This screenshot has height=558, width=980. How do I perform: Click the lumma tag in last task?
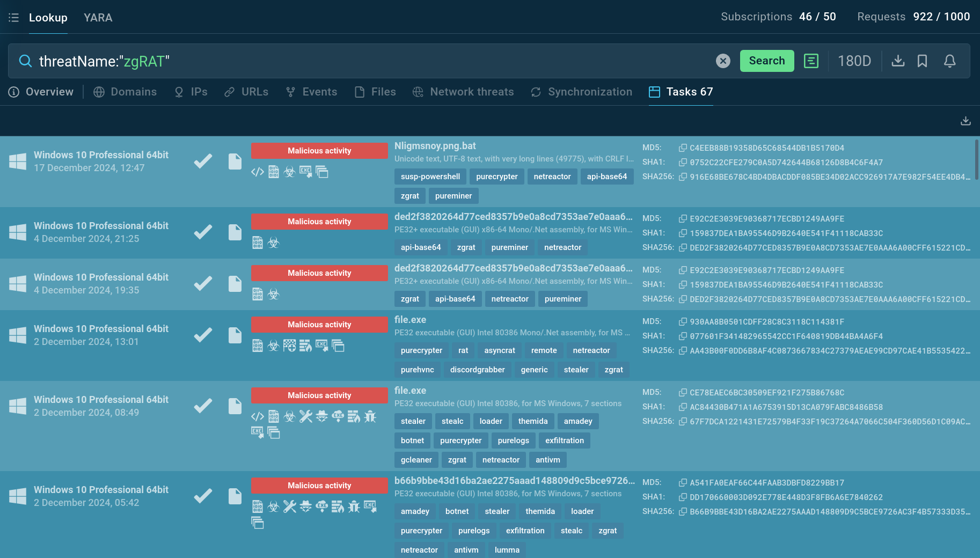point(507,550)
